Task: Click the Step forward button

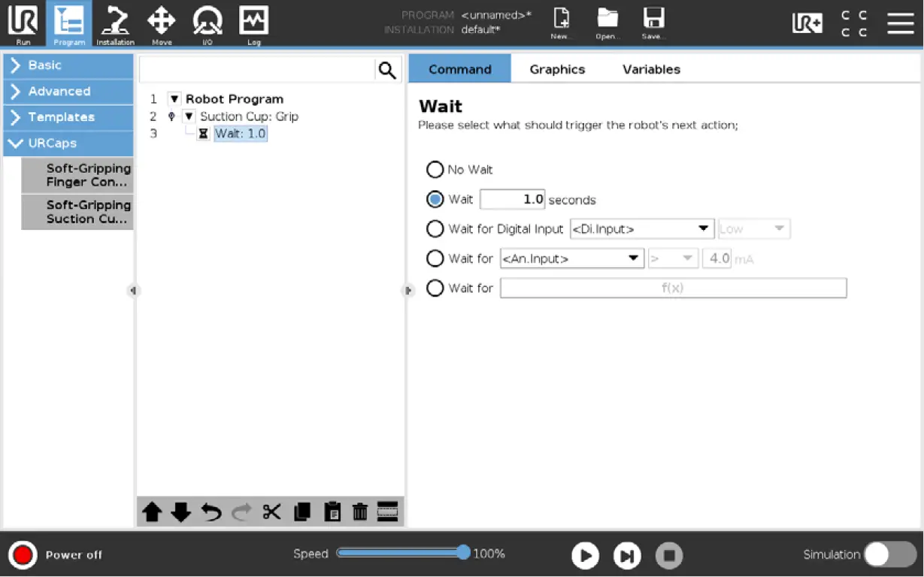Action: coord(627,555)
